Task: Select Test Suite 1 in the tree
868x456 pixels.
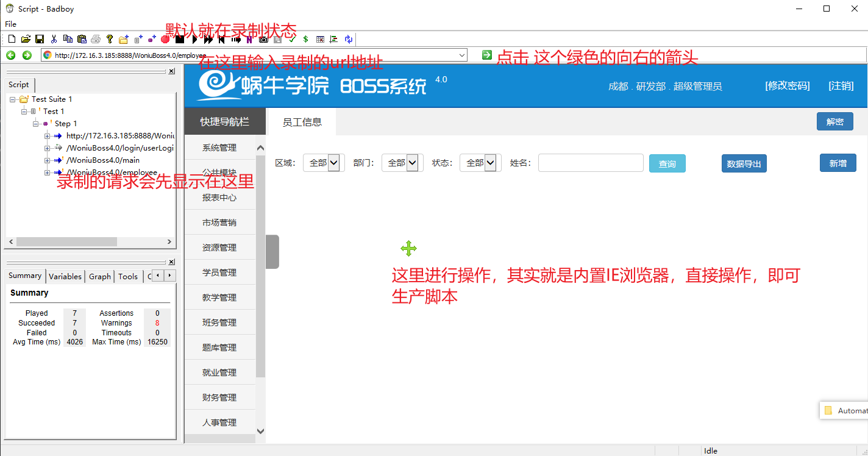Action: point(52,99)
